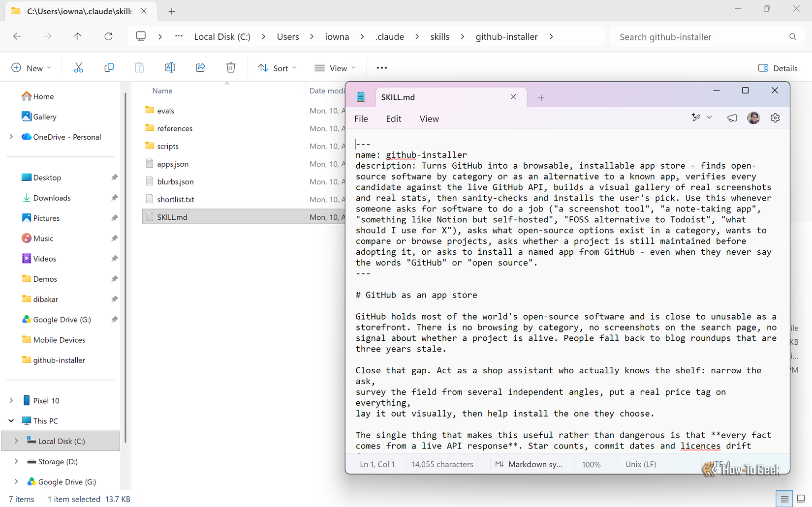Click the .claude breadcrumb in address bar
The image size is (812, 507).
(x=390, y=37)
